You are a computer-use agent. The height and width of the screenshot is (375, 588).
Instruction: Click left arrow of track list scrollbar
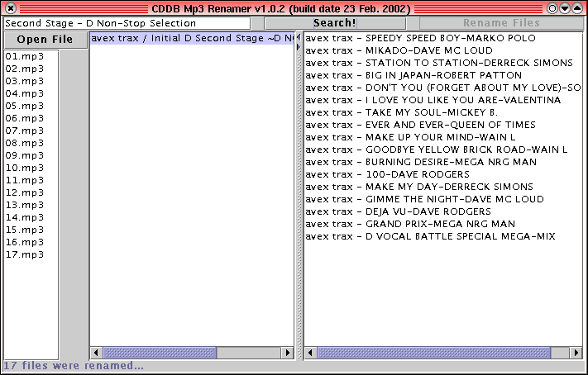[310, 353]
